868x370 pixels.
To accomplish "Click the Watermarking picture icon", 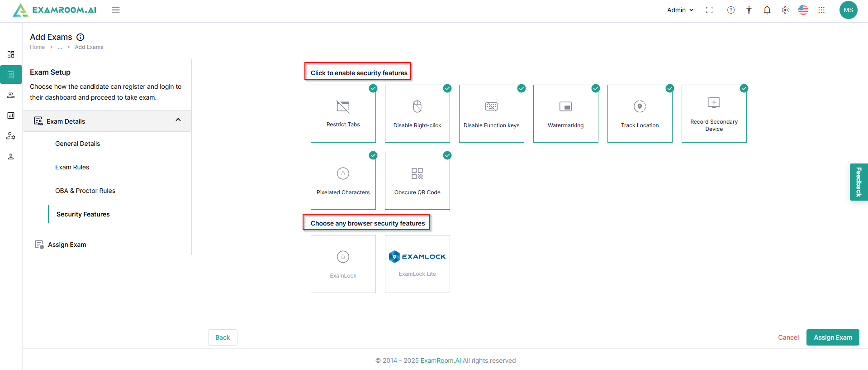I will [x=566, y=106].
